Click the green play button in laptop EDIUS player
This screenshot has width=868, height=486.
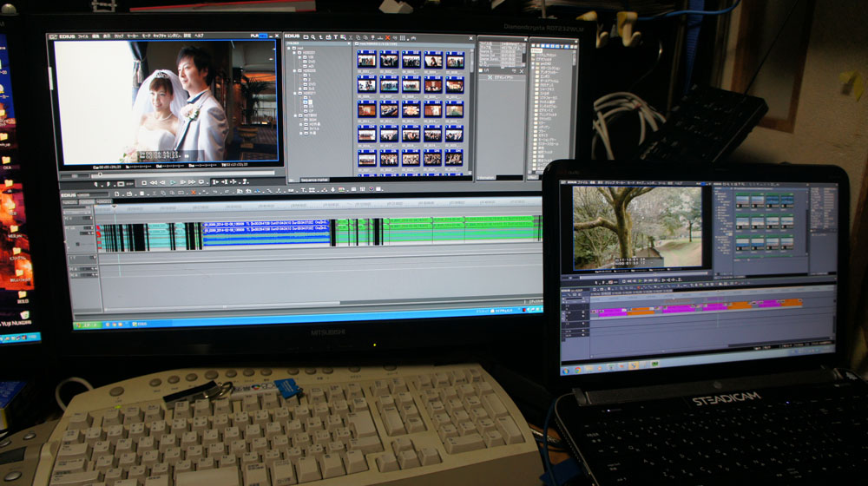pyautogui.click(x=640, y=280)
